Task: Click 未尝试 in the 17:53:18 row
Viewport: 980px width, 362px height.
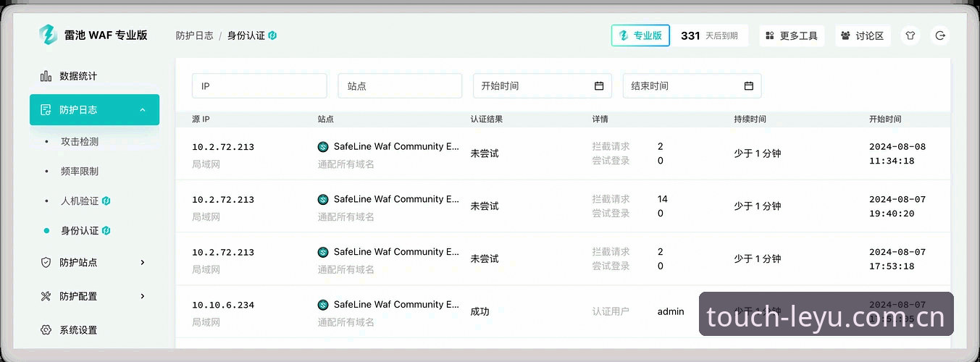Action: tap(485, 258)
